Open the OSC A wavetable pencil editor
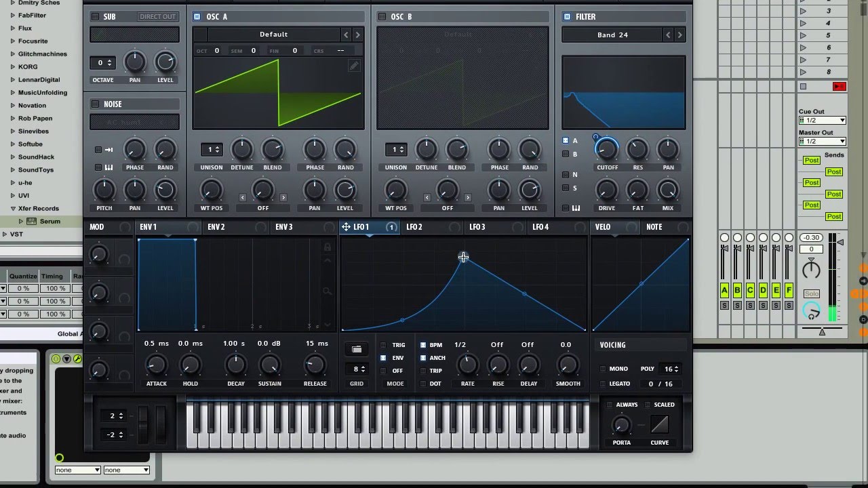Image resolution: width=868 pixels, height=488 pixels. tap(354, 66)
